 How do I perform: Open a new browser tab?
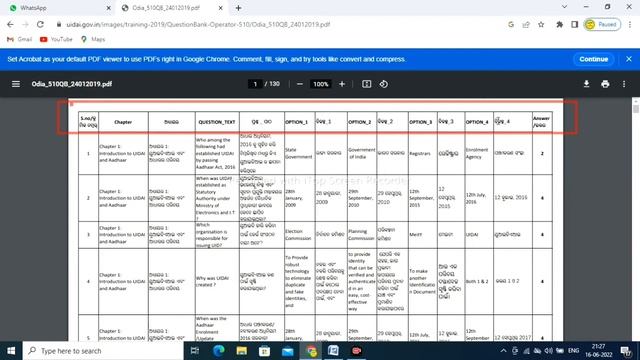coord(238,8)
